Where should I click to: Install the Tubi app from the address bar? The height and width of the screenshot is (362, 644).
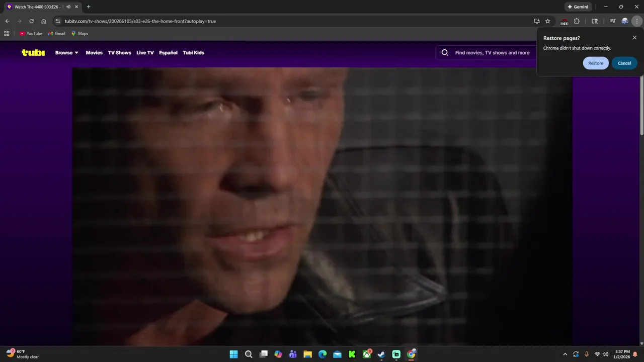pyautogui.click(x=537, y=21)
